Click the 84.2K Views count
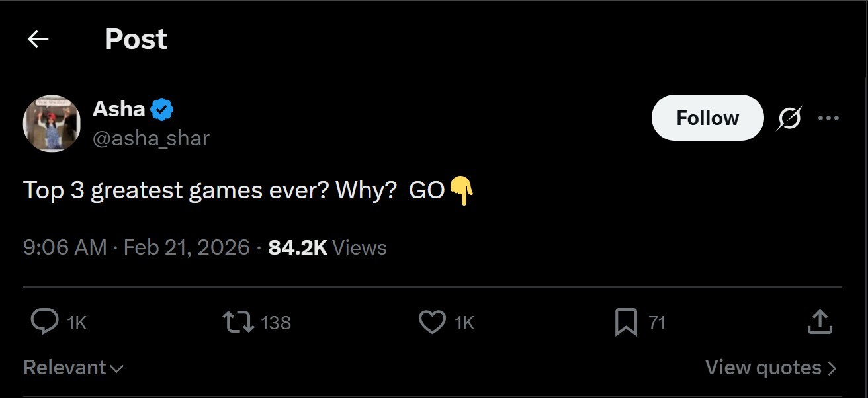This screenshot has width=868, height=398. [x=327, y=248]
